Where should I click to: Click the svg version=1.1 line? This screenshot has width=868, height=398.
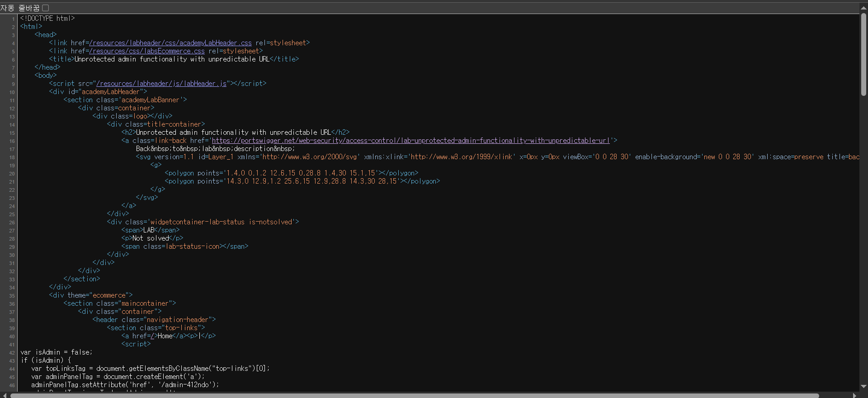pos(497,157)
